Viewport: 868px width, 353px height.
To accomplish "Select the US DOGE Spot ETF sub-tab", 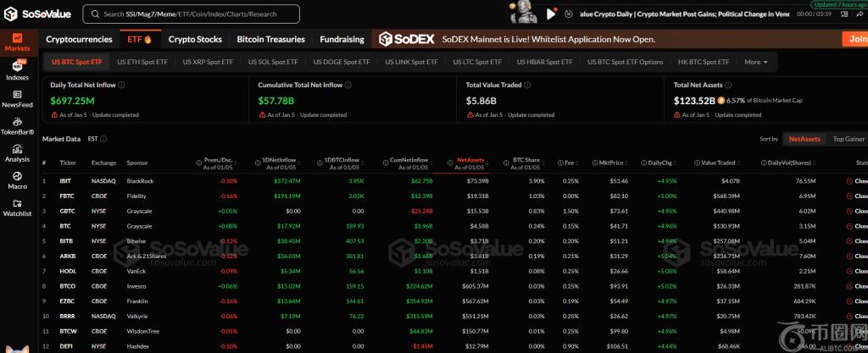I will coord(342,62).
